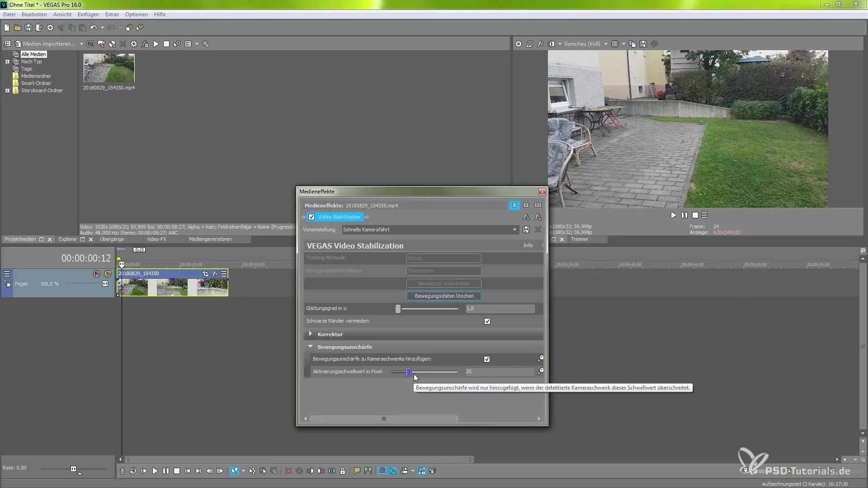Insert region with the green flag icon
Viewport: 868px width, 488px height.
368,471
